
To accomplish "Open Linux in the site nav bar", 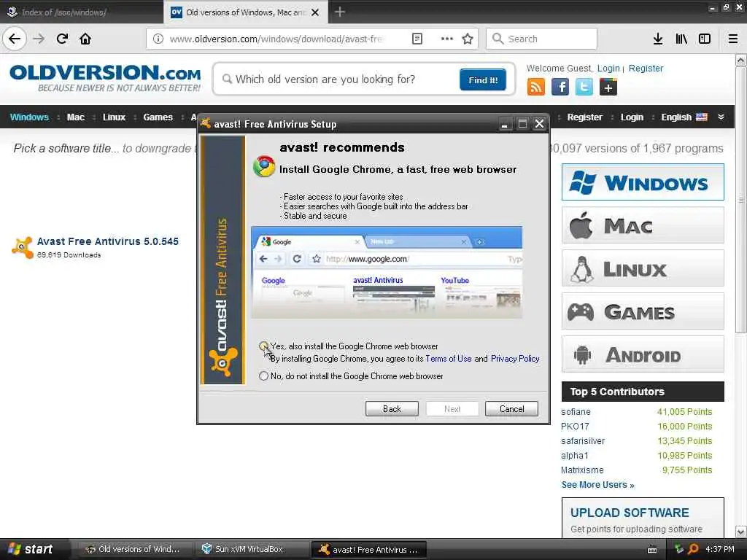I will click(115, 117).
